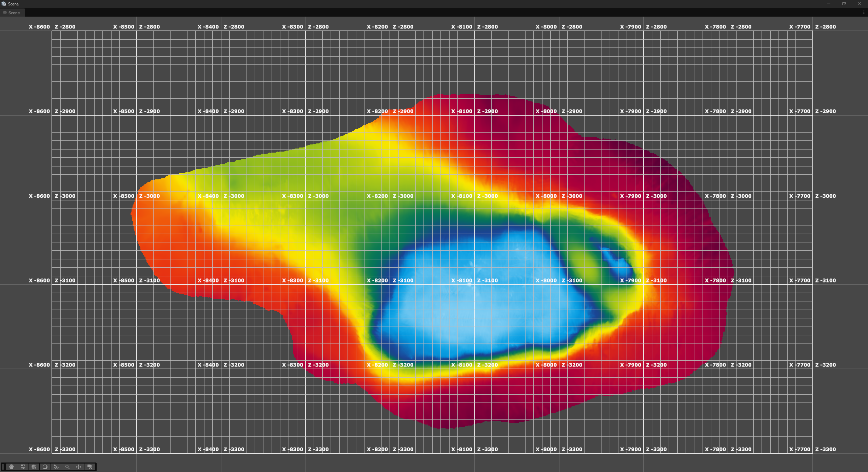Open the three-dot Scene options menu
The width and height of the screenshot is (868, 472).
[x=864, y=12]
